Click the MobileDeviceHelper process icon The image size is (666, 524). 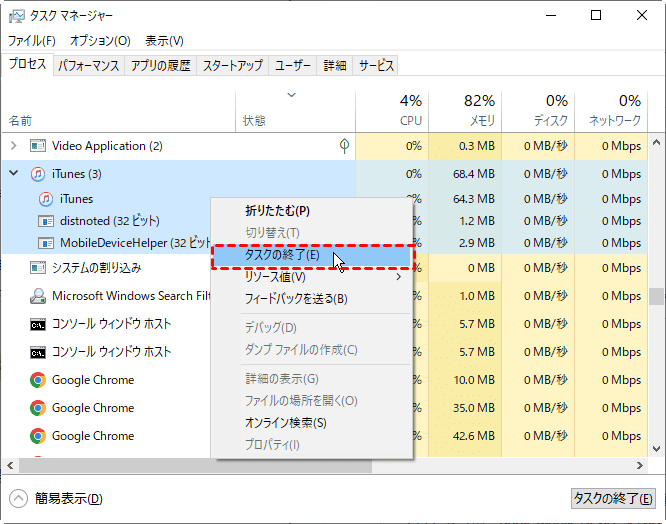click(46, 242)
